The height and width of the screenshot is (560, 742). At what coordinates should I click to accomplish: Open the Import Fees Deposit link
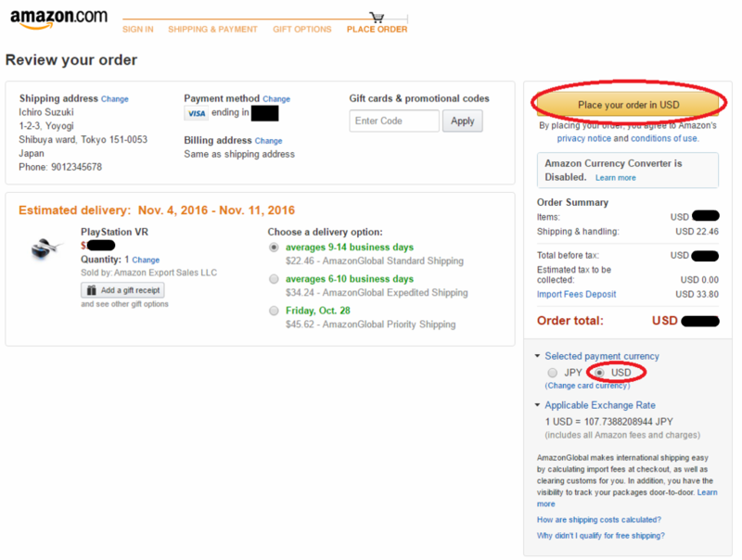pyautogui.click(x=576, y=294)
